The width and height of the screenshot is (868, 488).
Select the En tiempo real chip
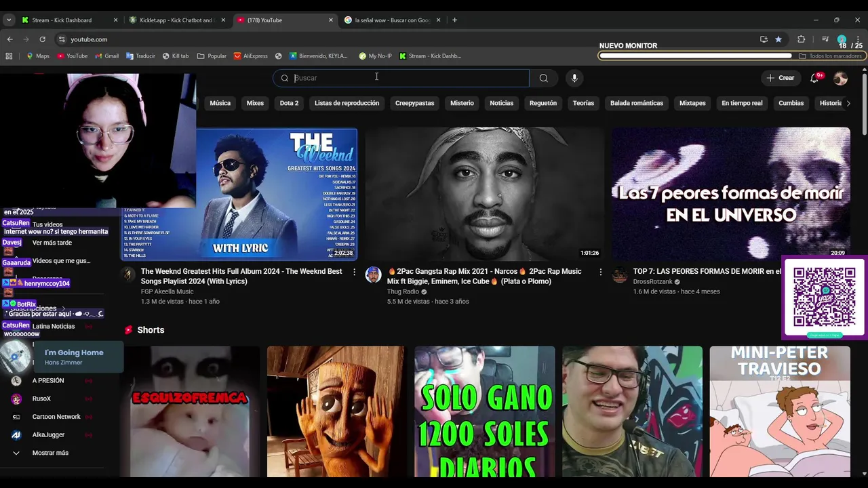tap(742, 103)
